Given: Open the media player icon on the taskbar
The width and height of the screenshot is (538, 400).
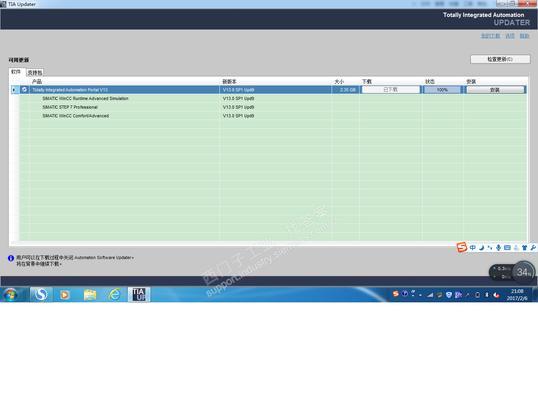Looking at the screenshot, I should tap(65, 295).
